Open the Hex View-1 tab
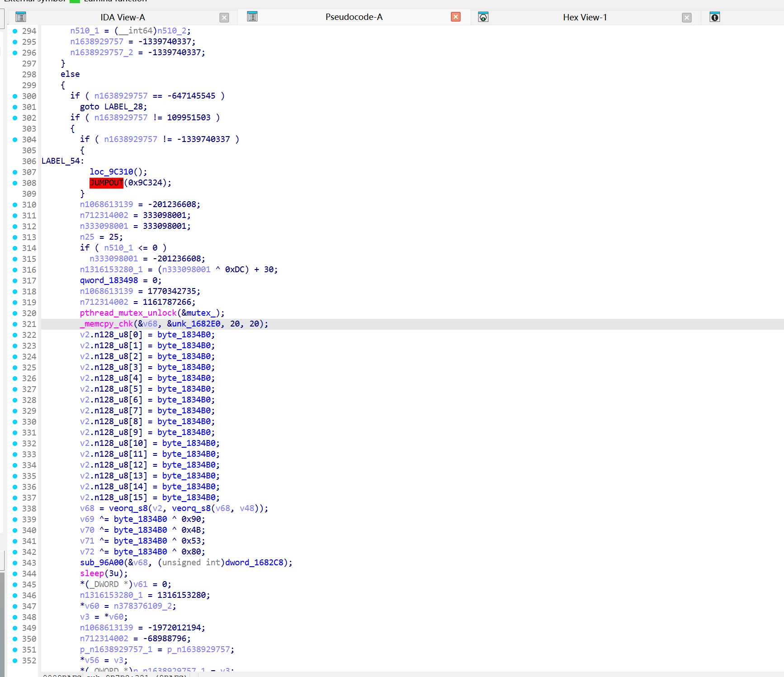784x677 pixels. point(585,17)
